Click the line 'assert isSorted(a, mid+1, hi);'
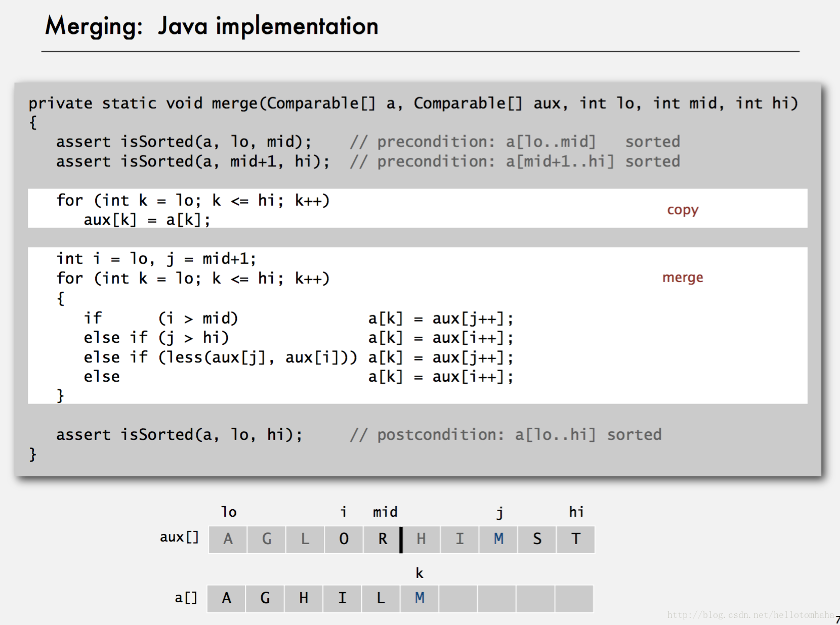Screen dimensions: 840x625 193,161
